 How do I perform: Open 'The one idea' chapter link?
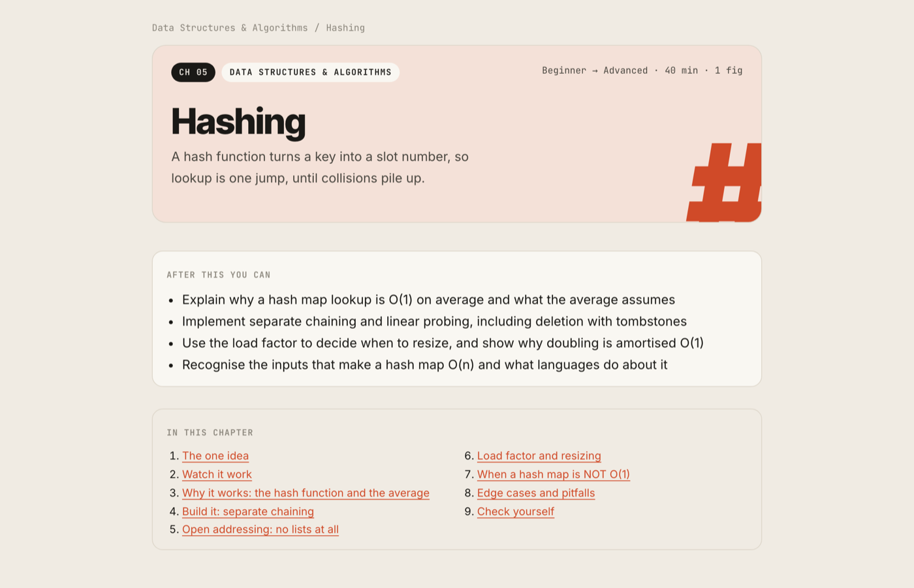215,456
